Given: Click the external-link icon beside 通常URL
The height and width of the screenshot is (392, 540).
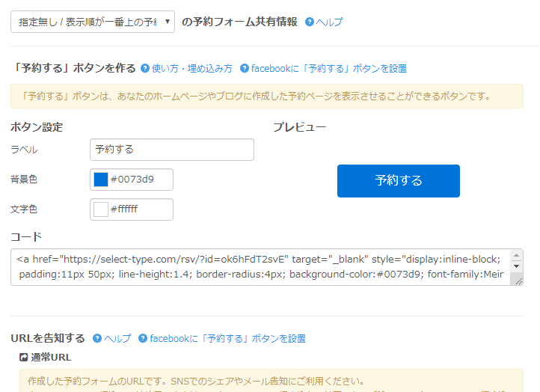Looking at the screenshot, I should [24, 358].
